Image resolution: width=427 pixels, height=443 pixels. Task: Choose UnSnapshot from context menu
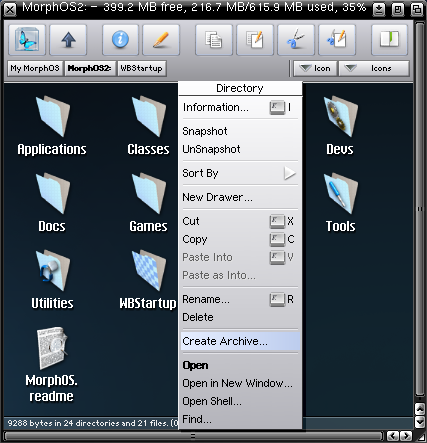pyautogui.click(x=240, y=149)
